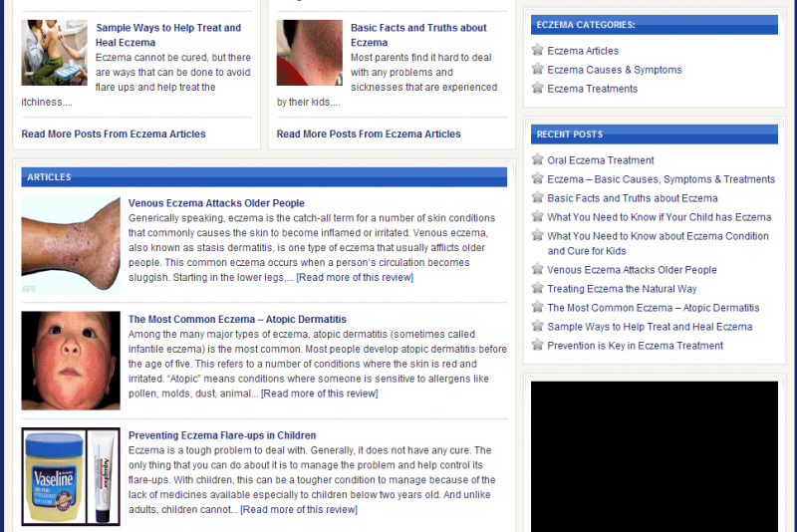Click the doctor examining child thumbnail
Image resolution: width=797 pixels, height=532 pixels.
tap(55, 53)
